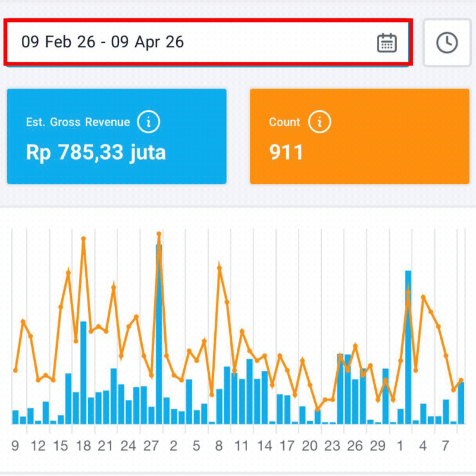Click the "Est. Gross Revenue" label text
The image size is (476, 476).
78,123
